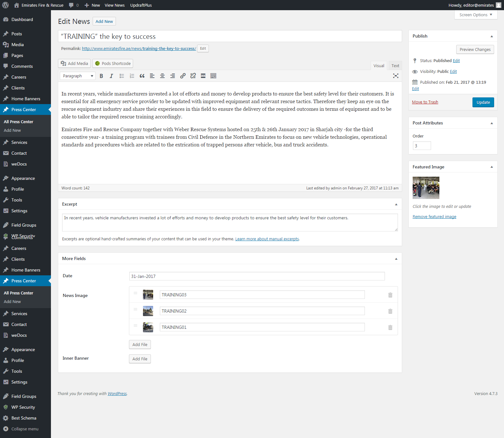Screen dimensions: 504x438
Task: Click the blockquote icon in the toolbar
Action: 142,76
